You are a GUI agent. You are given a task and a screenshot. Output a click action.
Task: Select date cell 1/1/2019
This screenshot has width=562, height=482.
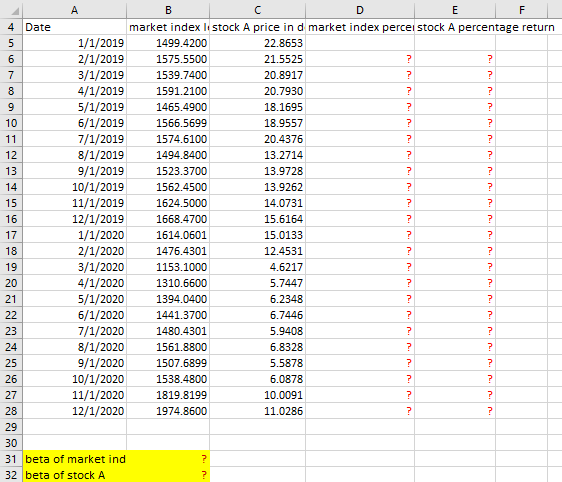(x=74, y=43)
